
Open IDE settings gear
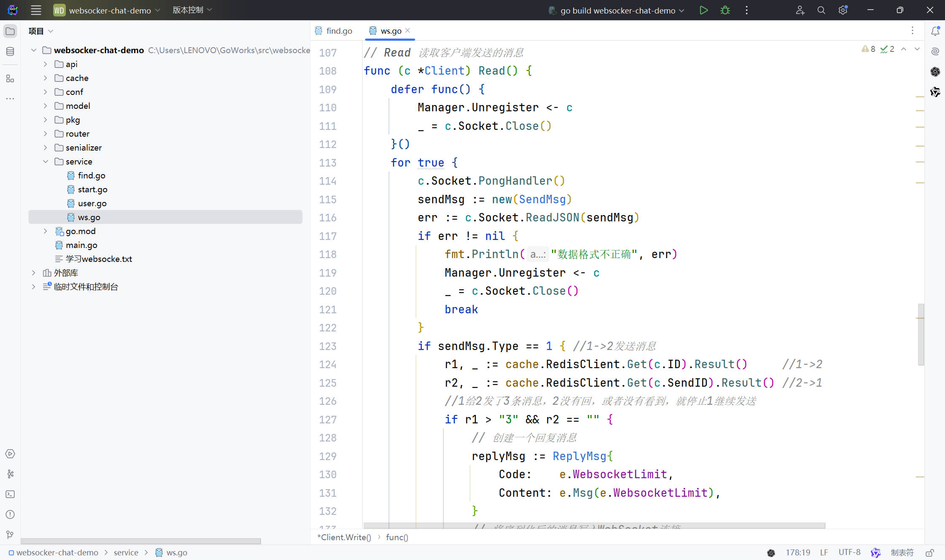point(843,10)
